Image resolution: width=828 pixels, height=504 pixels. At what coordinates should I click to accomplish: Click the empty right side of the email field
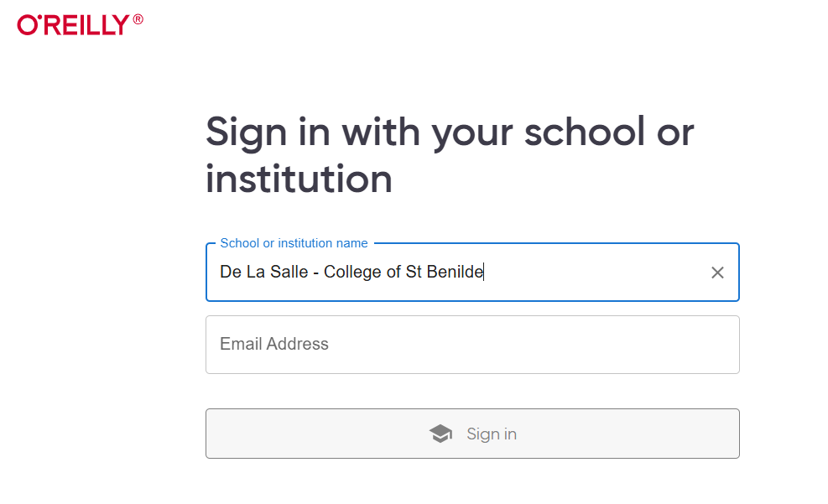point(581,345)
